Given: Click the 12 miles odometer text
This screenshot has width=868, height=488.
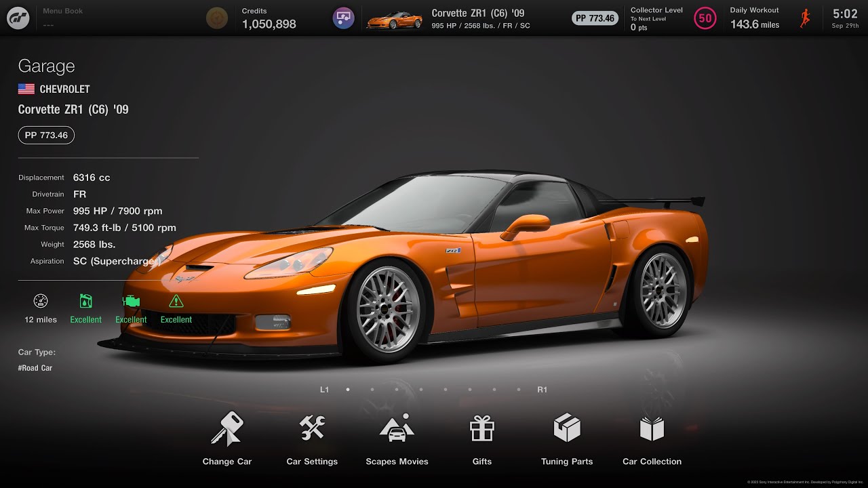Looking at the screenshot, I should 41,319.
